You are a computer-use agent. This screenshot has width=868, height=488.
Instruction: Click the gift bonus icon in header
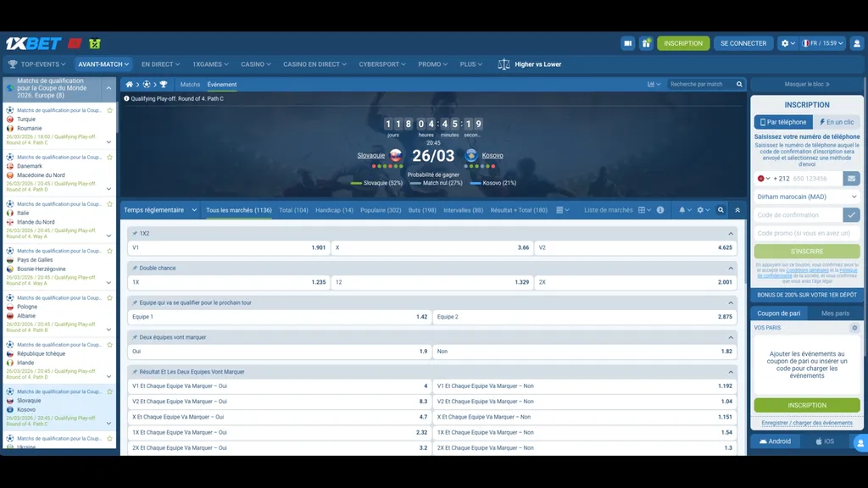point(646,43)
